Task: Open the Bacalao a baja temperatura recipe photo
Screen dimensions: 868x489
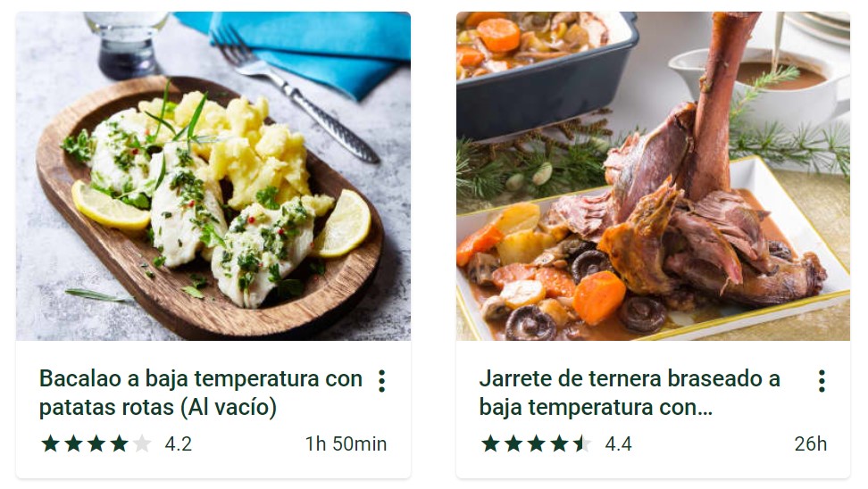Action: 213,176
